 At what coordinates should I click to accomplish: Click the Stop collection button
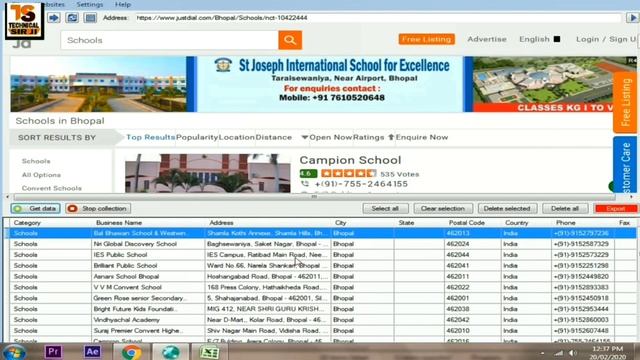click(x=98, y=209)
